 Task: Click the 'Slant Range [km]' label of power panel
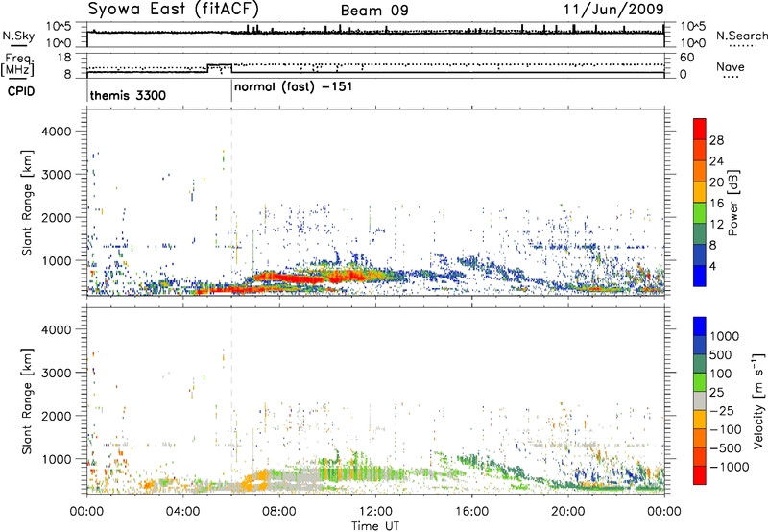tap(27, 203)
